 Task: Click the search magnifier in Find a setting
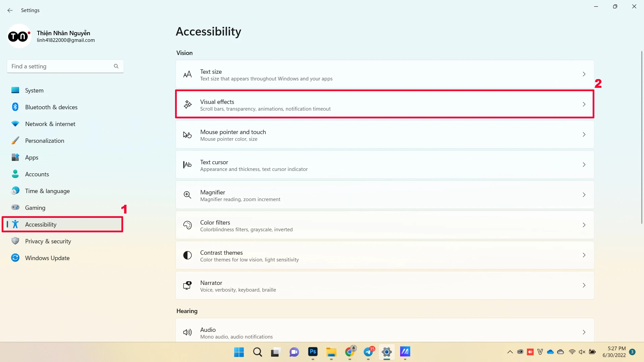tap(116, 66)
